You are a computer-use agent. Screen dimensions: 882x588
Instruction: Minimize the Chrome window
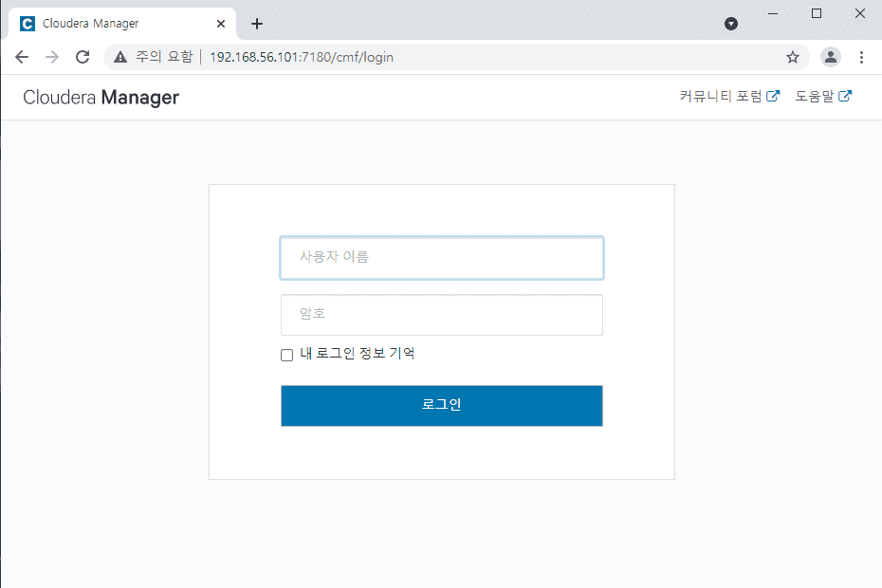coord(773,13)
